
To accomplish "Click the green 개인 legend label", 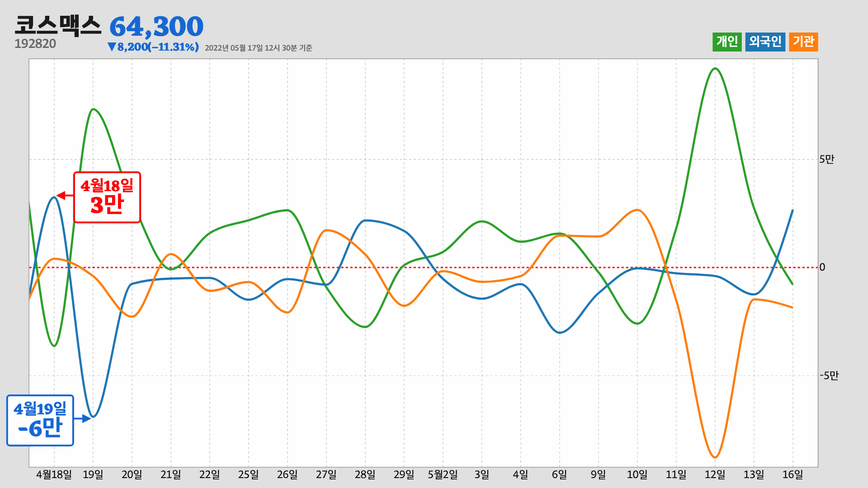I will click(727, 42).
